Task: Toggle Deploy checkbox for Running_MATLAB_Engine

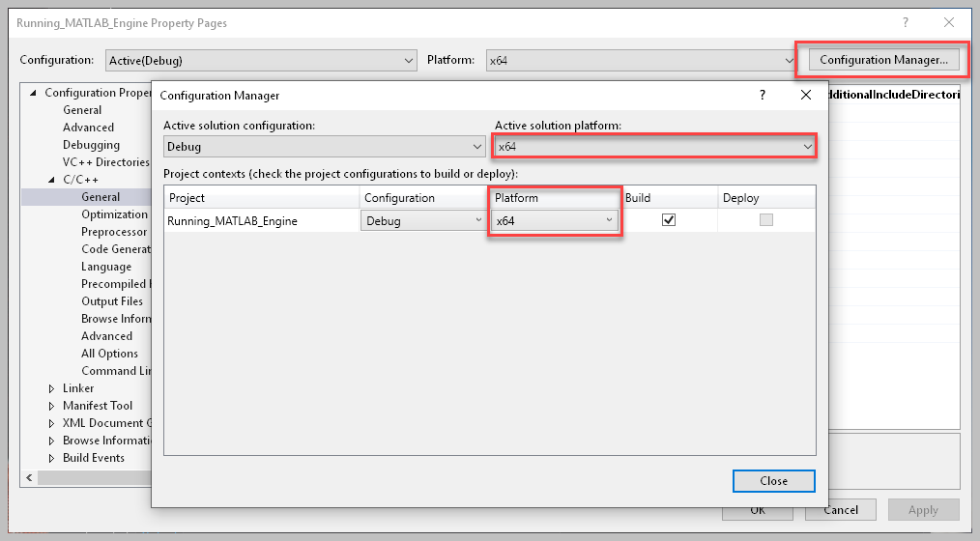Action: 766,220
